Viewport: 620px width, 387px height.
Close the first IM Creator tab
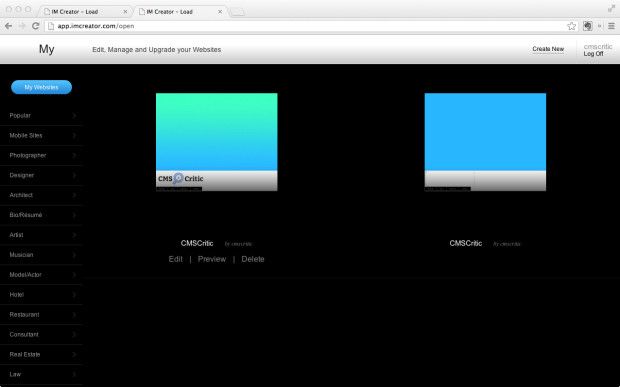125,12
